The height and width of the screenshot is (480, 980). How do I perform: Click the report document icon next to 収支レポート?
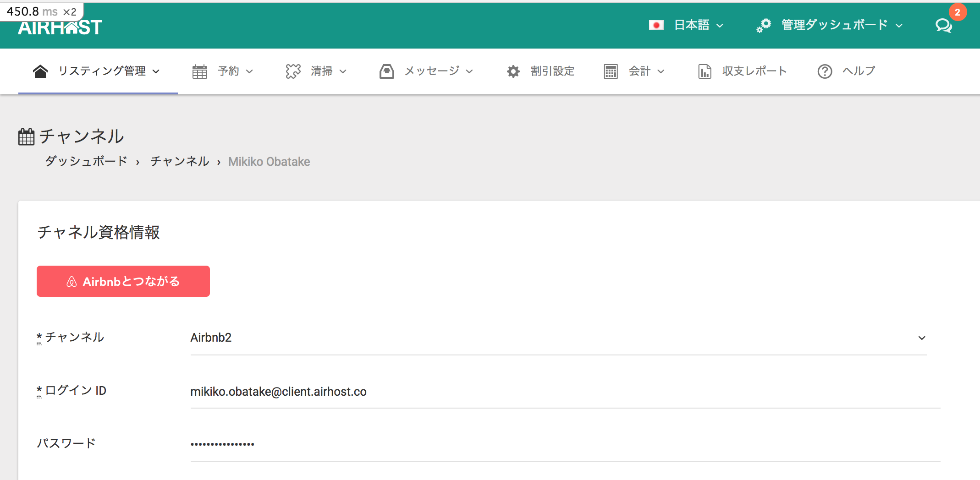[x=705, y=71]
